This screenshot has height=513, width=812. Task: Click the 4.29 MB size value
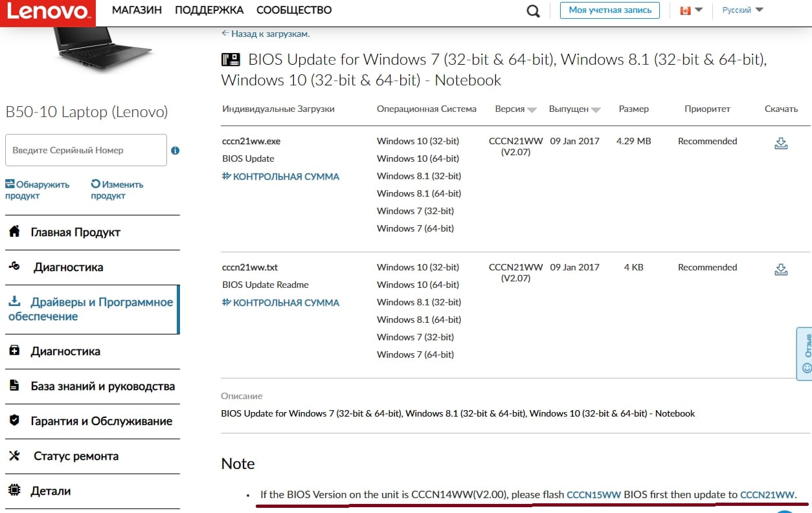coord(634,141)
